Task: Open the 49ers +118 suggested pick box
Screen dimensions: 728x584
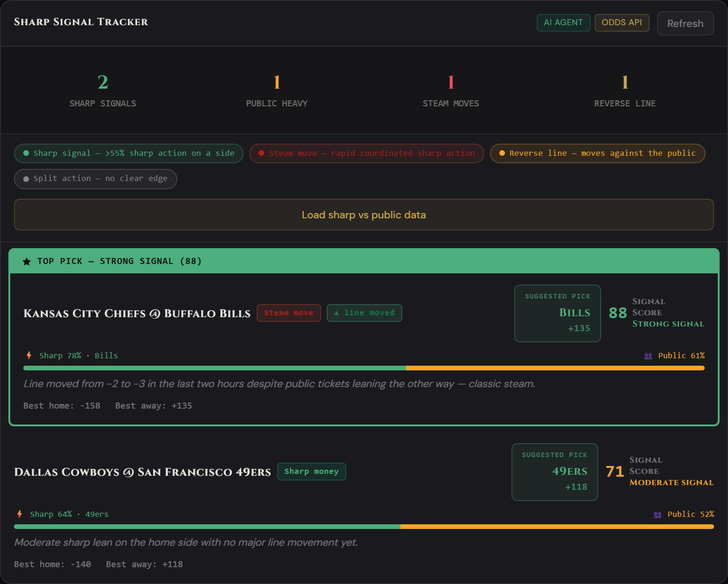Action: tap(555, 472)
